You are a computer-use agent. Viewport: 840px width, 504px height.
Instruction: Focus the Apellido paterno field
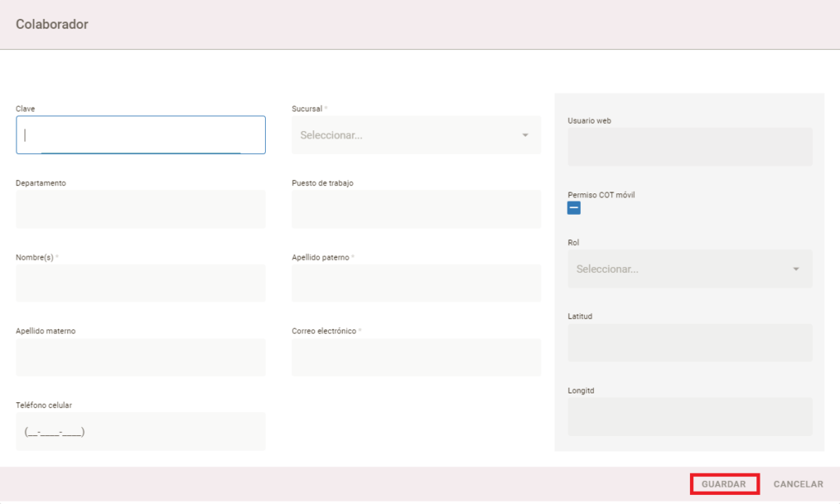tap(416, 284)
